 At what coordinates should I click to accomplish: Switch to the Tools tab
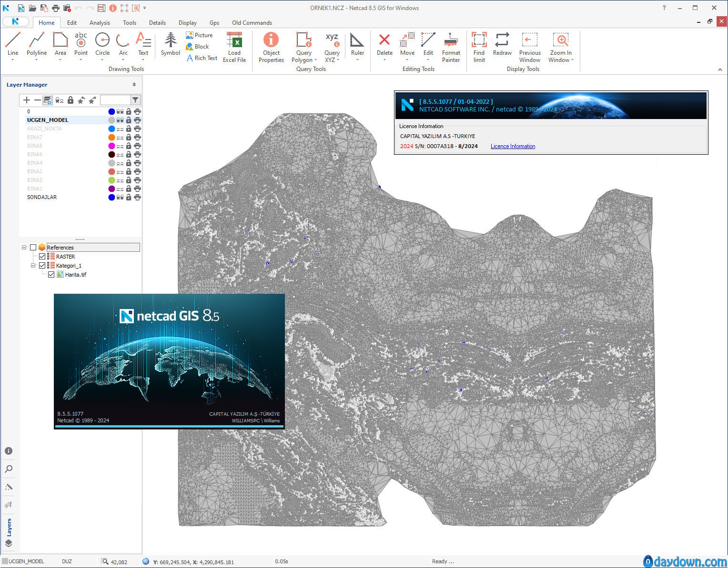pos(130,23)
